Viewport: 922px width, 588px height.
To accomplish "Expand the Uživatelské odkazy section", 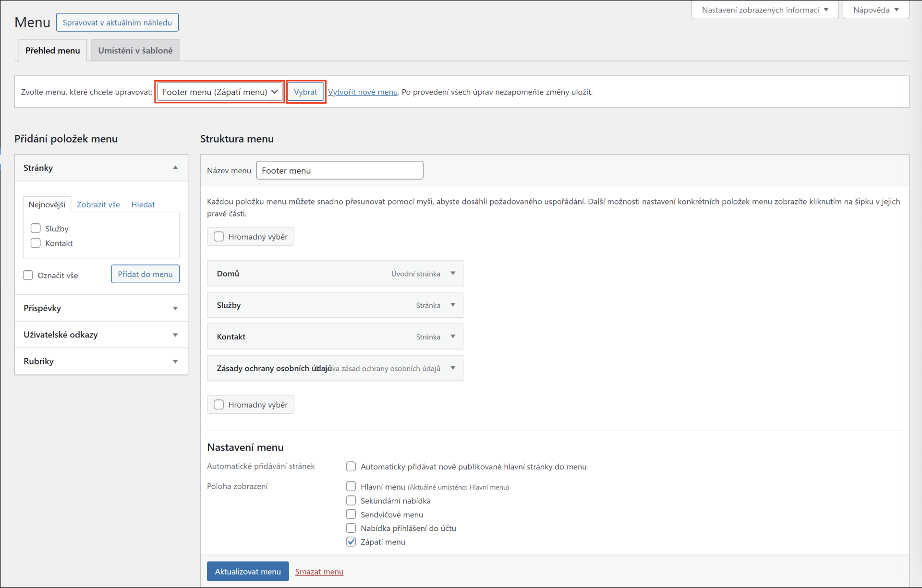I will (x=175, y=335).
